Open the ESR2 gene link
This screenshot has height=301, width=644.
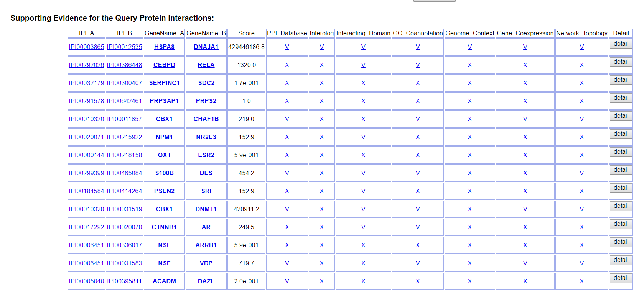(x=206, y=155)
